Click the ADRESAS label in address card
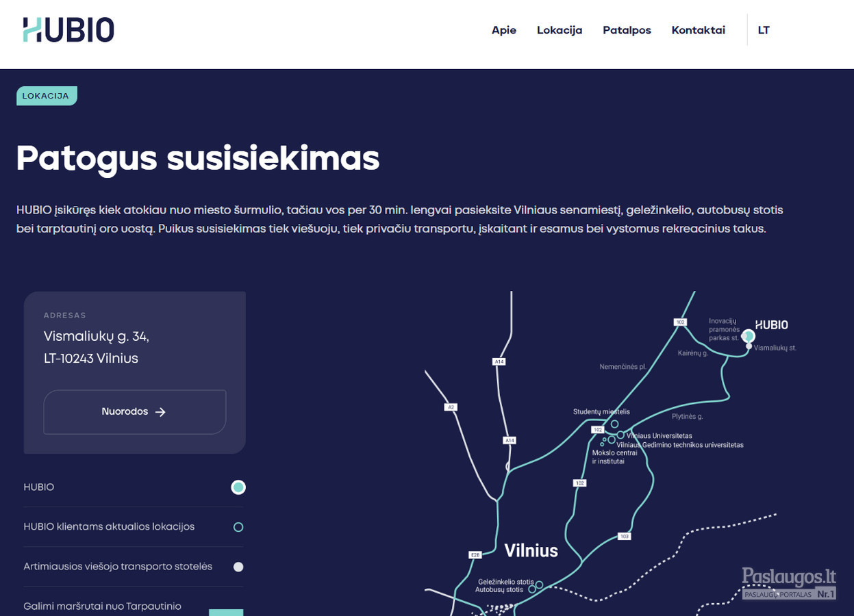 [65, 316]
